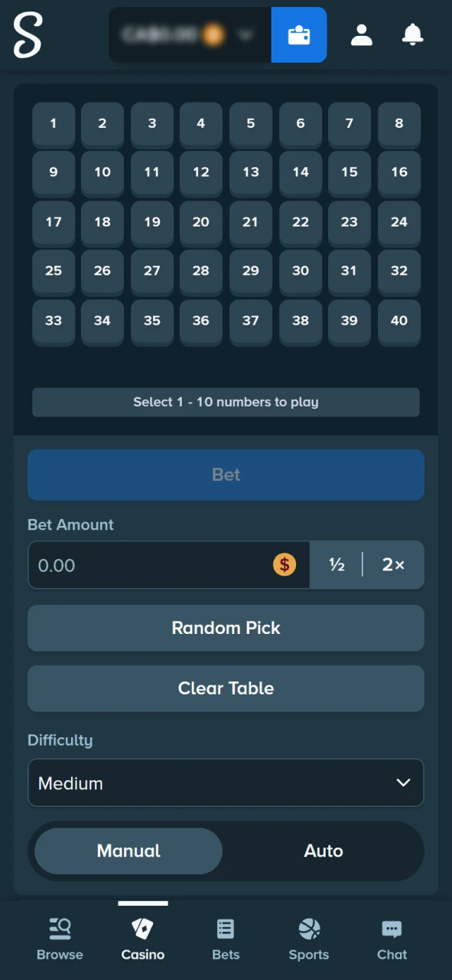
Task: Toggle number 7 on the keno grid
Action: pos(349,123)
